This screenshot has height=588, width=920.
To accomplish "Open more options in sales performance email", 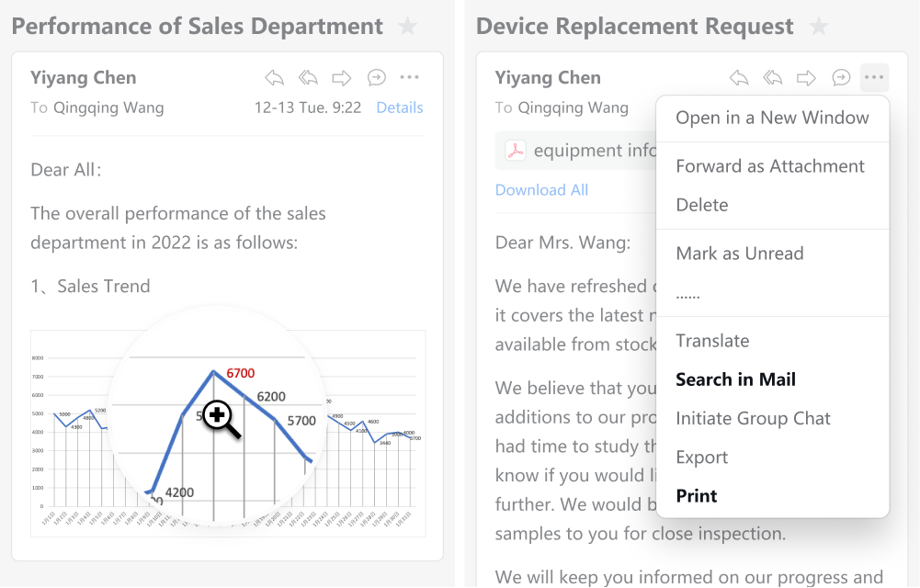I will (410, 78).
